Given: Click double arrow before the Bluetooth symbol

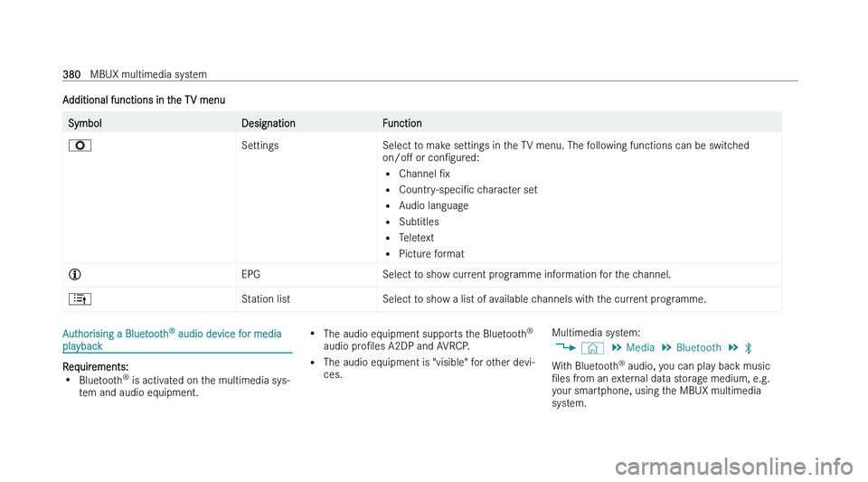Looking at the screenshot, I should pos(733,347).
